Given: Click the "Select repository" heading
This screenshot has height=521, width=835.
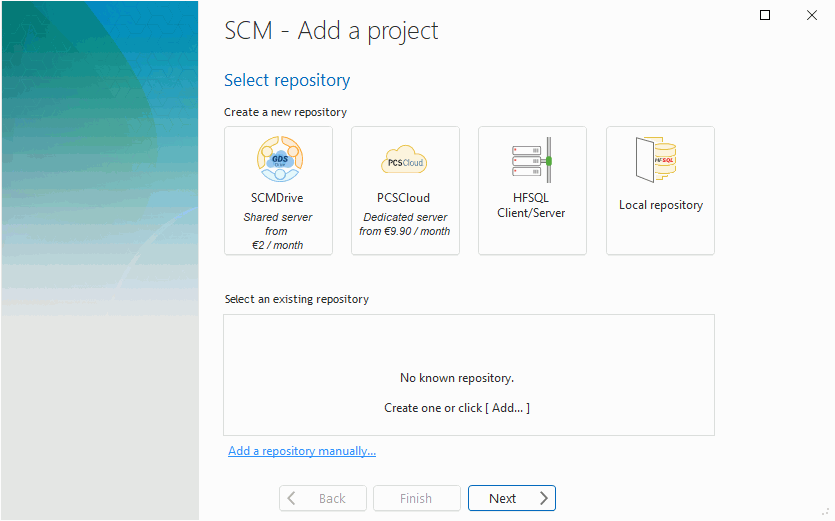Looking at the screenshot, I should coord(287,80).
